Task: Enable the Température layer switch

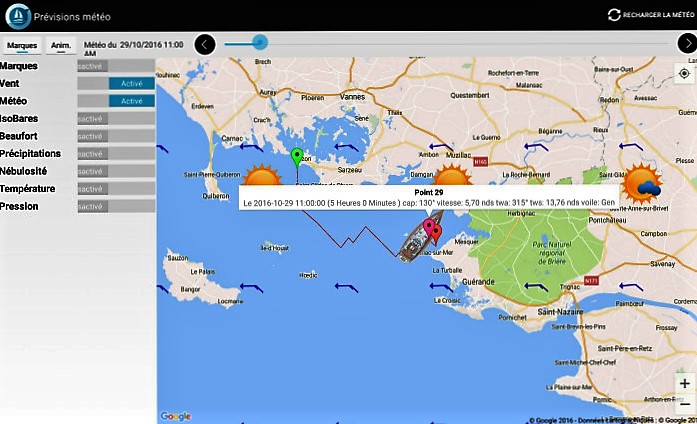Action: [x=116, y=189]
